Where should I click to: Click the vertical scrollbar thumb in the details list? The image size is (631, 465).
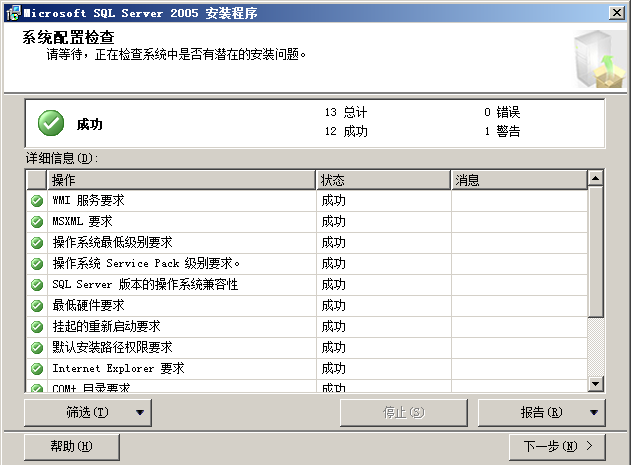[x=595, y=251]
